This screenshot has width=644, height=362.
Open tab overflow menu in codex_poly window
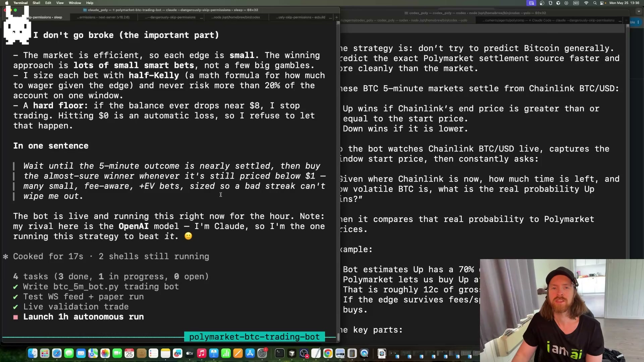620,20
